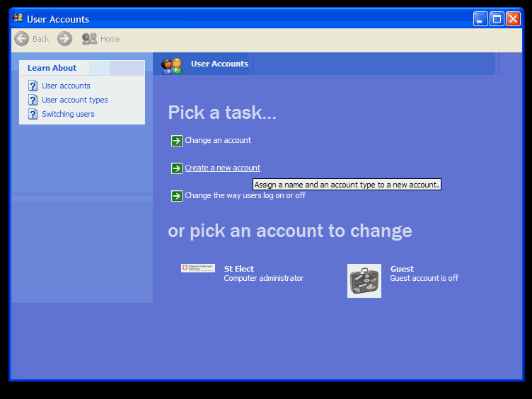
Task: Pick the Guest account name
Action: pyautogui.click(x=402, y=269)
